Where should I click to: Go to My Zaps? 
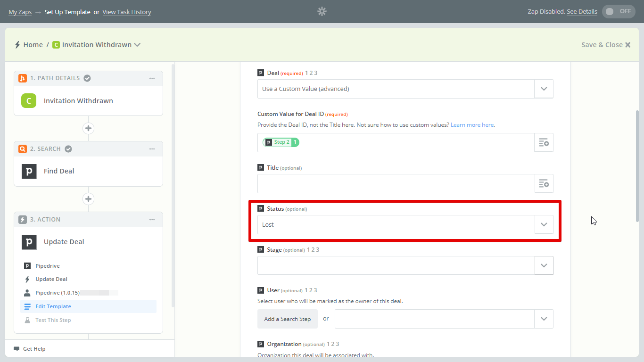point(20,12)
